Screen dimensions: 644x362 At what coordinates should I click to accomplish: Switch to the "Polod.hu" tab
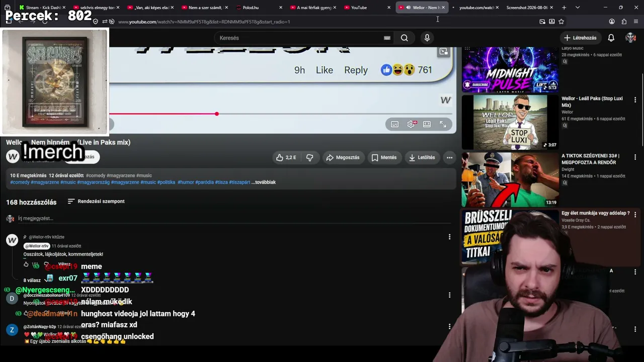259,8
